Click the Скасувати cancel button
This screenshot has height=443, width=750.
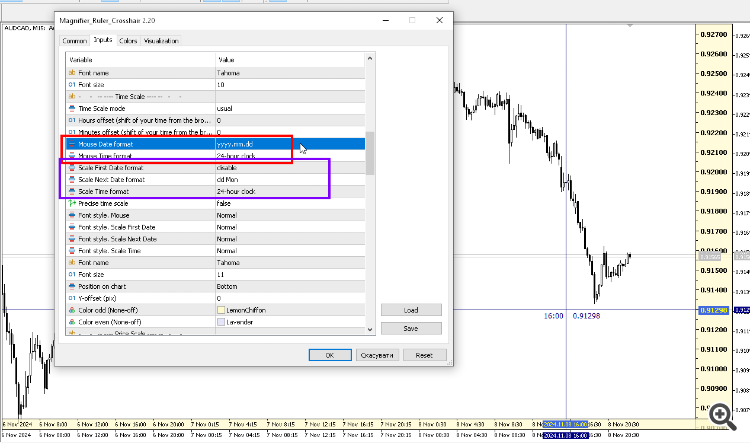pyautogui.click(x=377, y=355)
